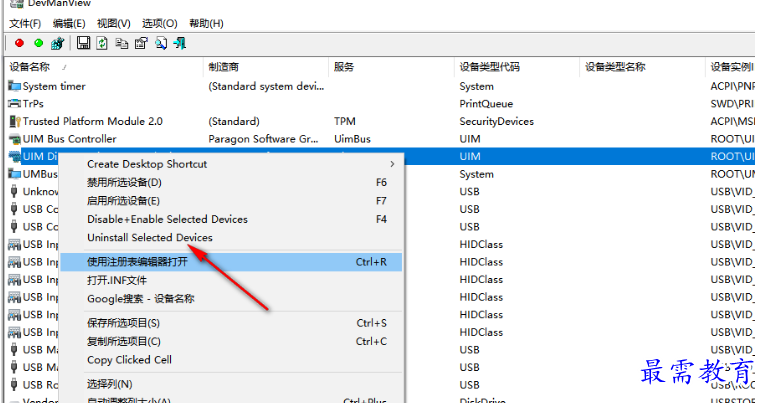Click the save (floppy disk) toolbar icon
This screenshot has width=762, height=403.
(x=84, y=43)
